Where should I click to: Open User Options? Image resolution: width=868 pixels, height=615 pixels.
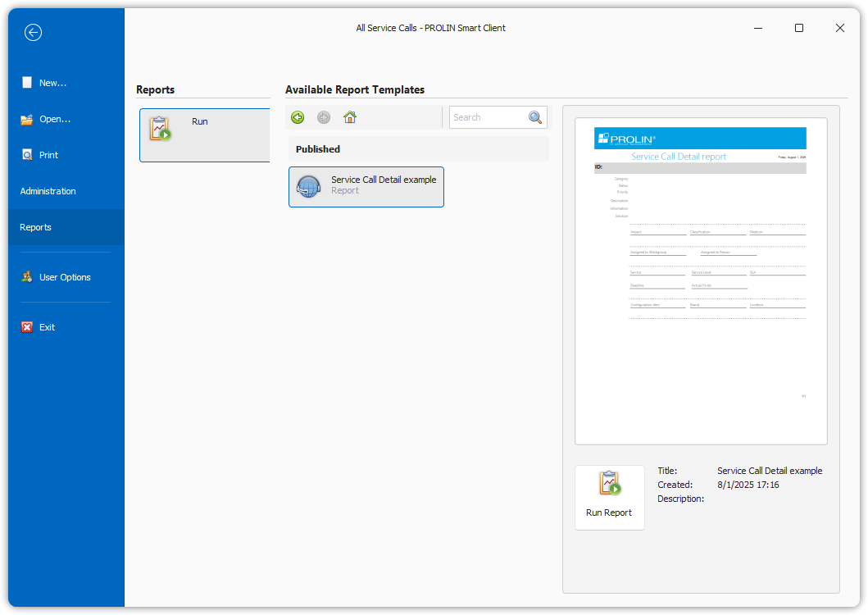(64, 277)
